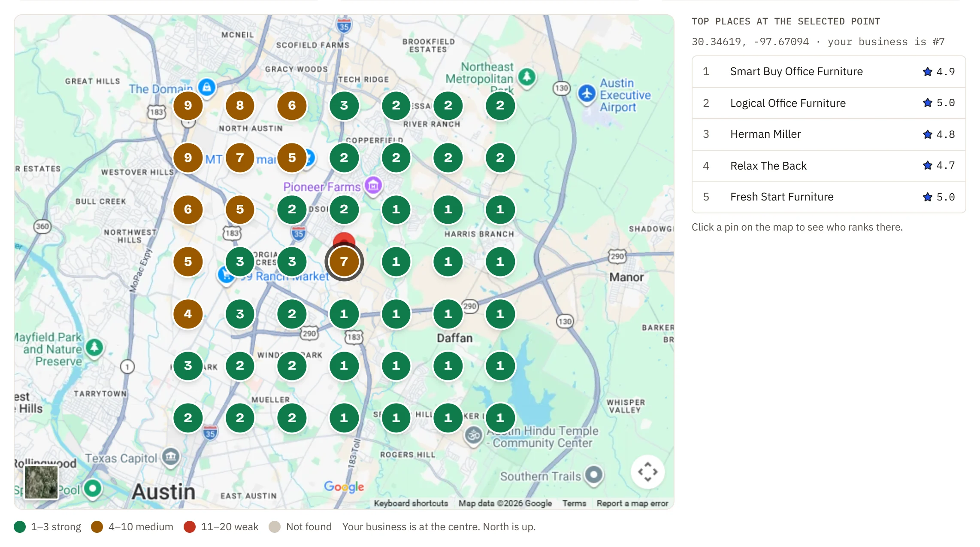This screenshot has width=980, height=547.
Task: Open Keyboard shortcuts link
Action: pos(411,503)
